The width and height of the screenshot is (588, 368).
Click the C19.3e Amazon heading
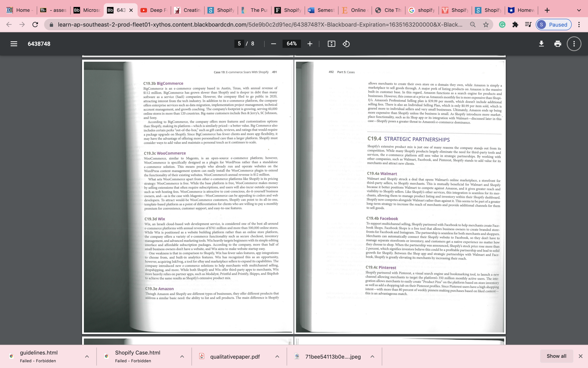(x=159, y=289)
